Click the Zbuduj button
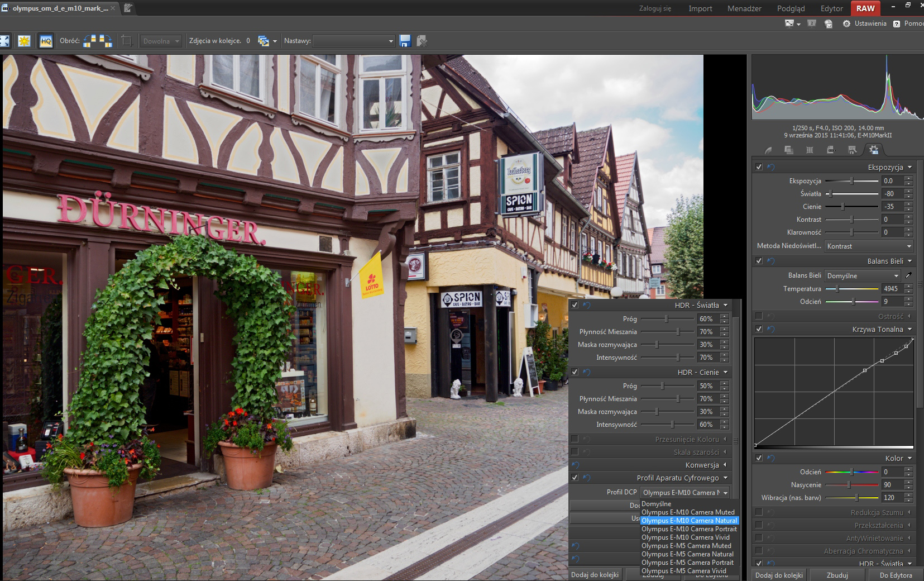The image size is (924, 581). tap(837, 575)
